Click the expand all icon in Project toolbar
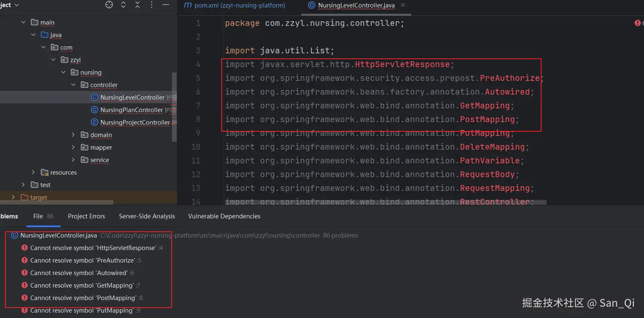Image resolution: width=644 pixels, height=318 pixels. [x=123, y=5]
